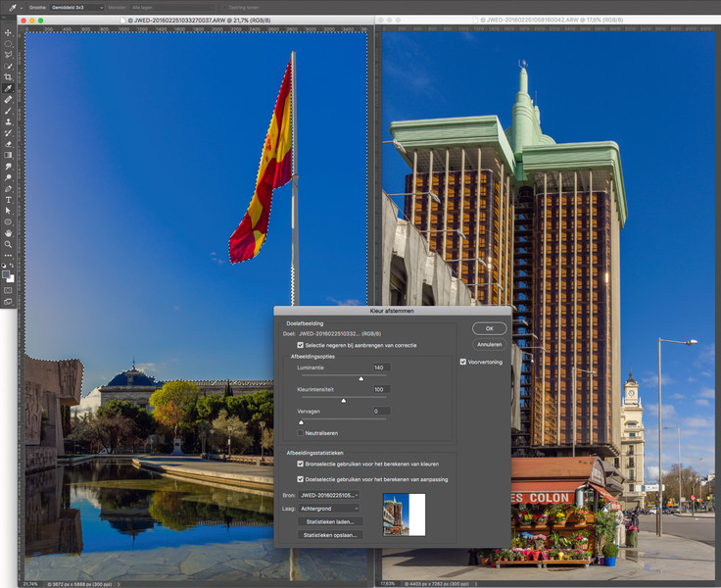Toggle the Voorvertoning preview checkbox
Screen dimensions: 721x588
[x=463, y=362]
